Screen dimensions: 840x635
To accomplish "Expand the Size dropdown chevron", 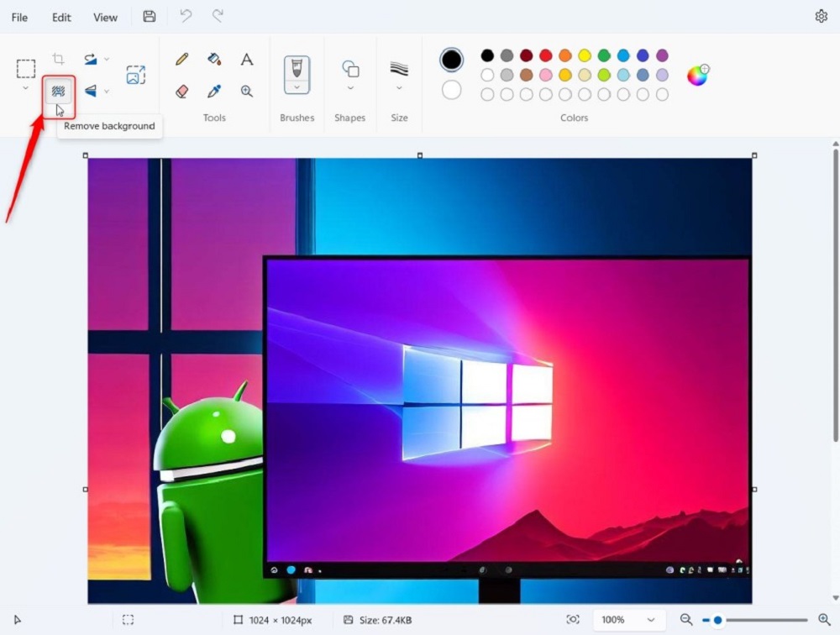I will [x=399, y=88].
